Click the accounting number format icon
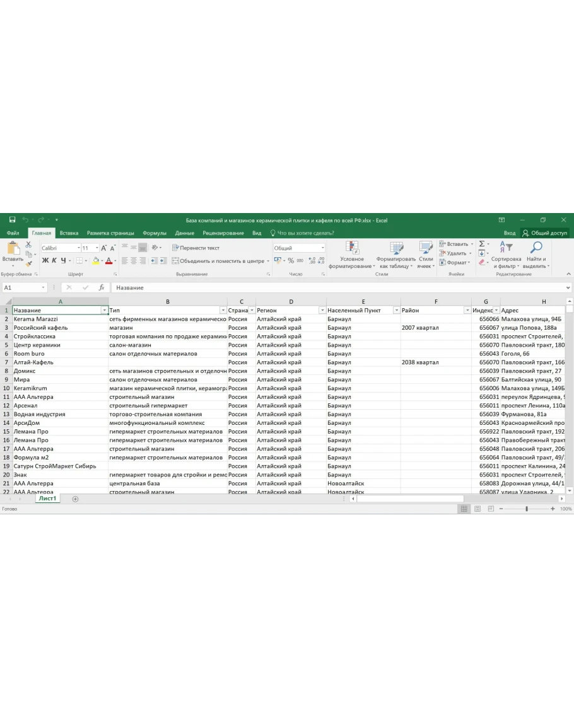This screenshot has height=728, width=574. (x=278, y=260)
